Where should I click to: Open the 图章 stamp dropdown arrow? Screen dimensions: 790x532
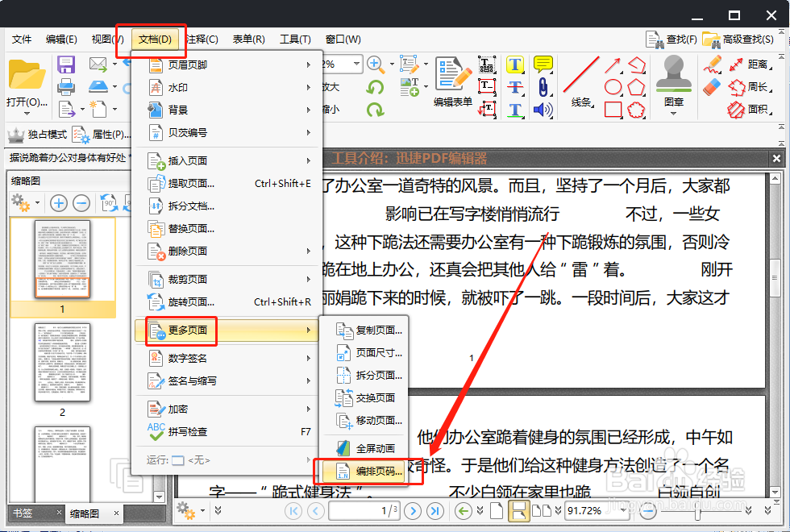(x=673, y=114)
